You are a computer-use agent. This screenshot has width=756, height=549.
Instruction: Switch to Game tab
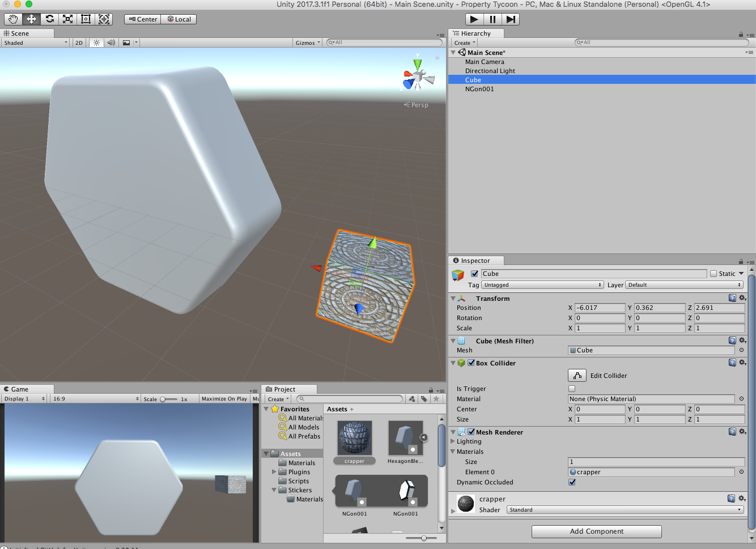pyautogui.click(x=27, y=389)
